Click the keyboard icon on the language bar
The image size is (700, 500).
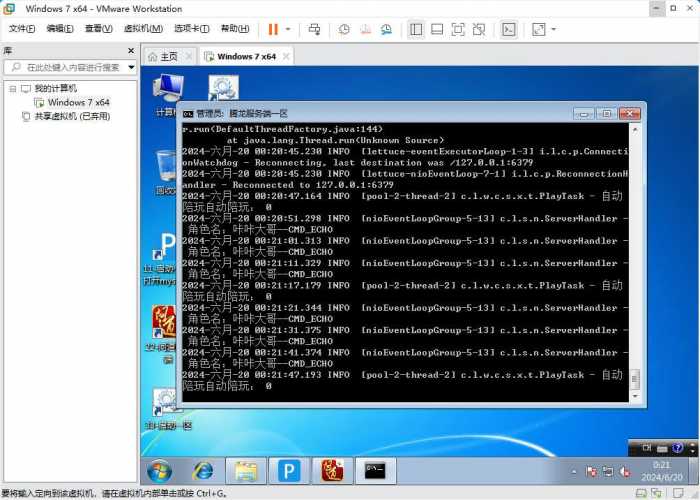click(x=662, y=448)
